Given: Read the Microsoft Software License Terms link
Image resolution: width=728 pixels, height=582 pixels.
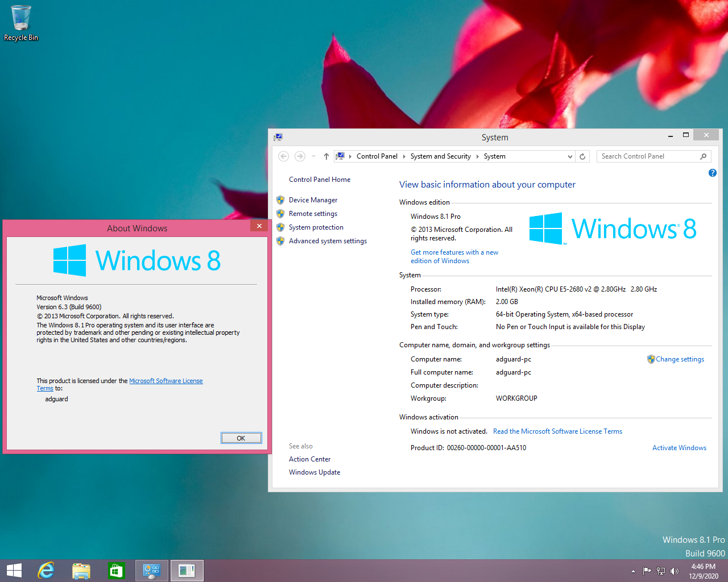Looking at the screenshot, I should (x=557, y=431).
